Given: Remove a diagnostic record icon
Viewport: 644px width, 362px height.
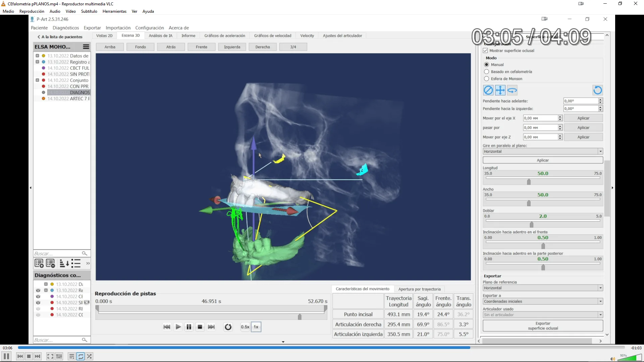Looking at the screenshot, I should point(51,263).
